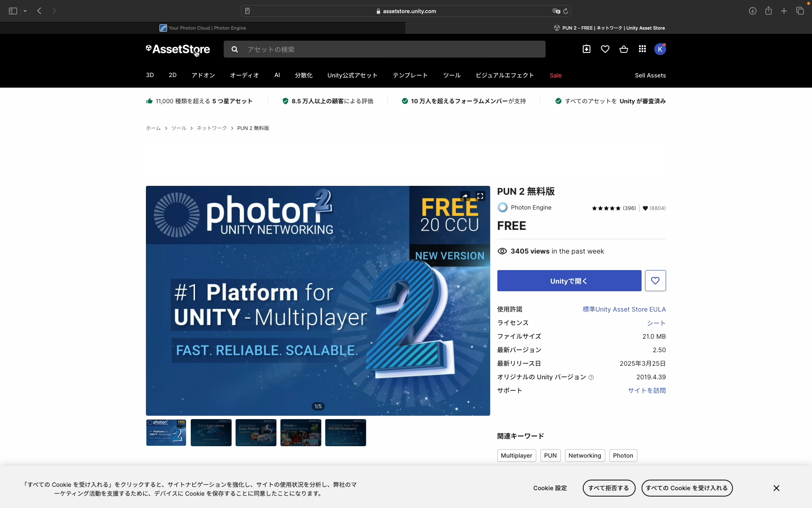812x508 pixels.
Task: Click the help icon beside オリジナルの Unity バージョン
Action: [x=591, y=377]
